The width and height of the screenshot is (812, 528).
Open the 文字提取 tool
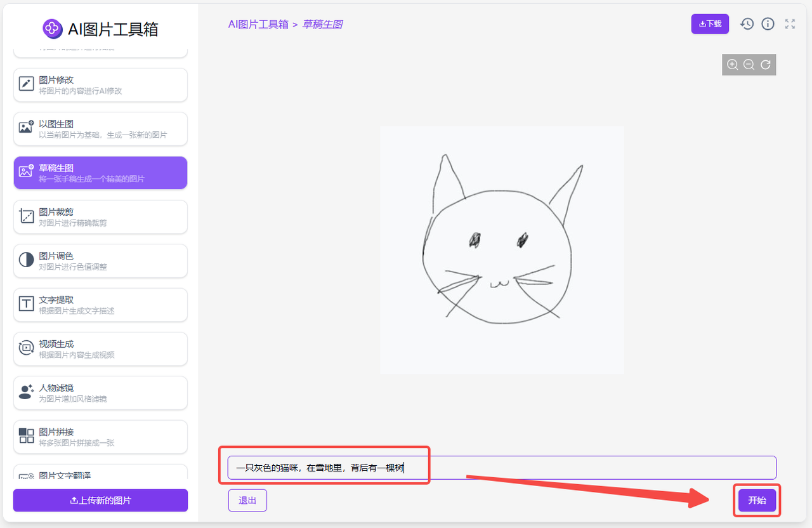(100, 305)
